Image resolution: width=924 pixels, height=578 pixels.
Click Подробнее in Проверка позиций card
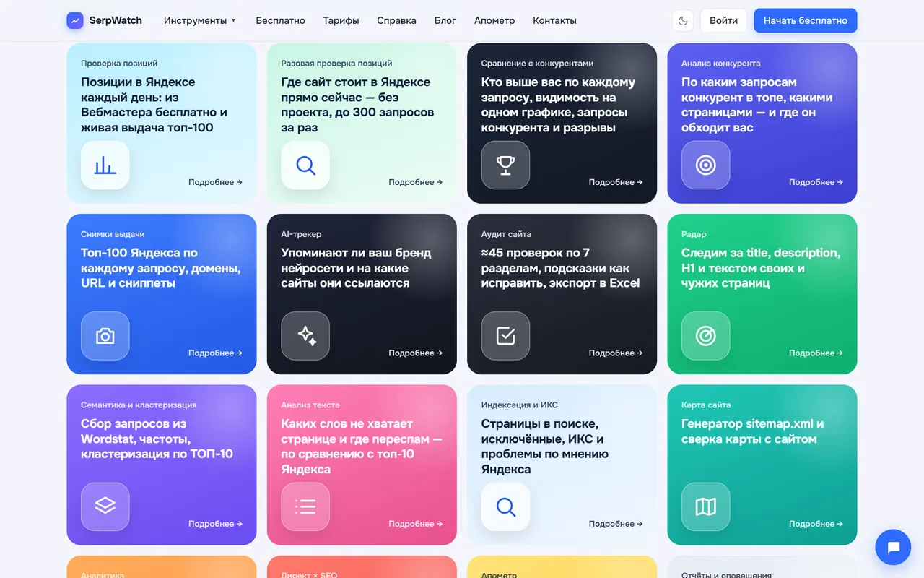point(215,182)
